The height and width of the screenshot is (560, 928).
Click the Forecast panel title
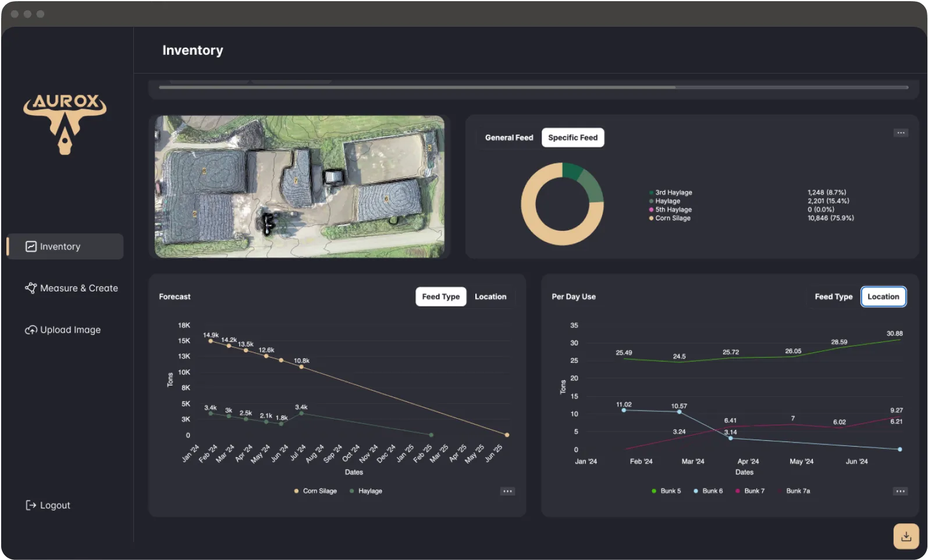[x=175, y=297]
